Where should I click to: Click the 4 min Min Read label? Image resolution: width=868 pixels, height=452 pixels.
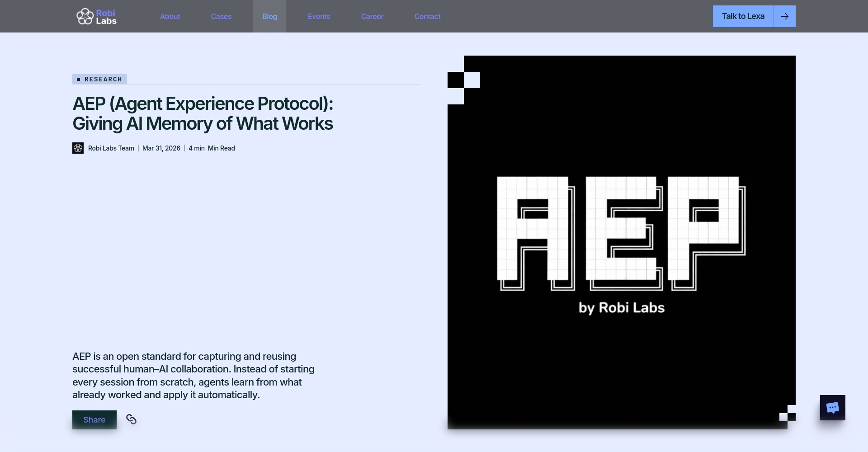[212, 148]
